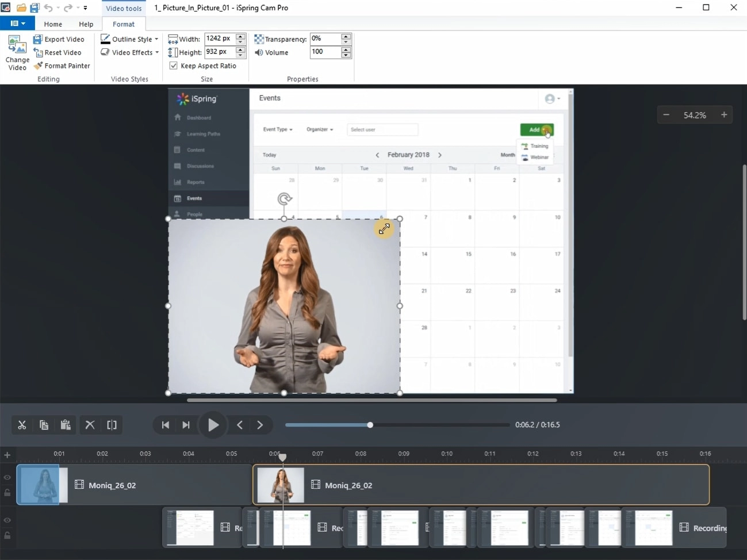
Task: Cut selection with the scissors icon
Action: coord(22,425)
